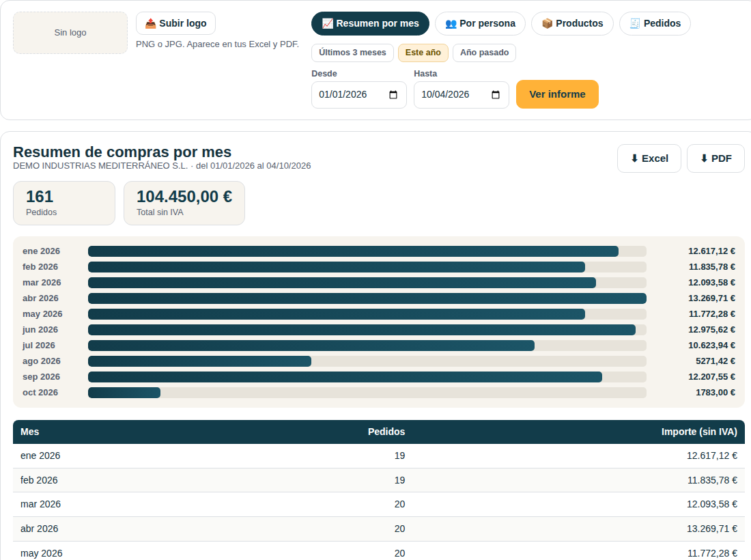Open the Desde date picker calendar icon

(393, 95)
